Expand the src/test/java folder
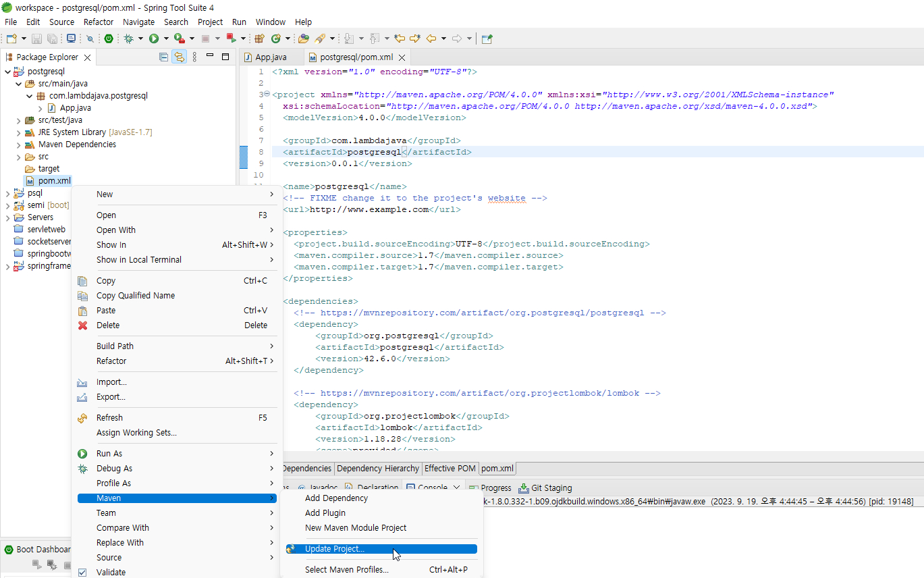Image resolution: width=924 pixels, height=578 pixels. (19, 120)
